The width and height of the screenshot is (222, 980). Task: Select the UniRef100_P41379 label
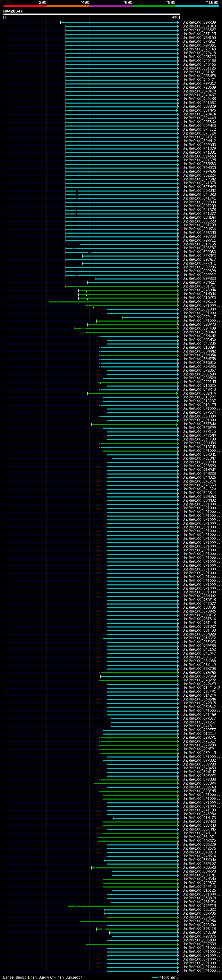pyautogui.click(x=199, y=149)
